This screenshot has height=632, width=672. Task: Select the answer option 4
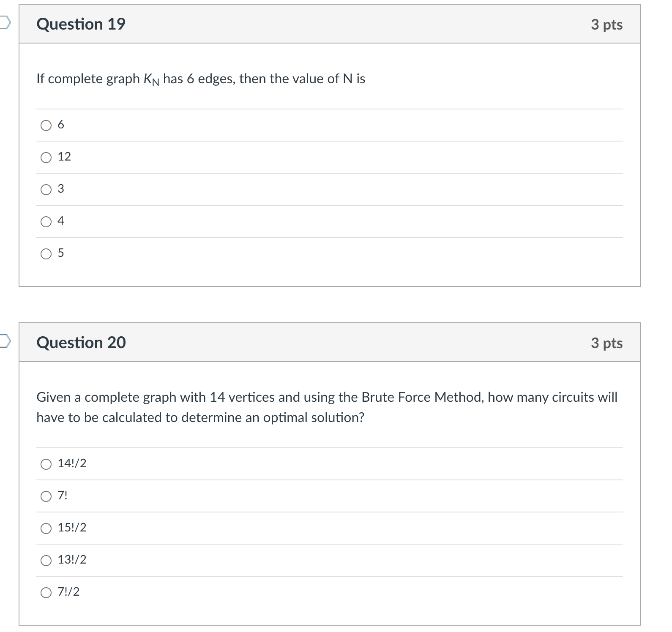[x=46, y=221]
